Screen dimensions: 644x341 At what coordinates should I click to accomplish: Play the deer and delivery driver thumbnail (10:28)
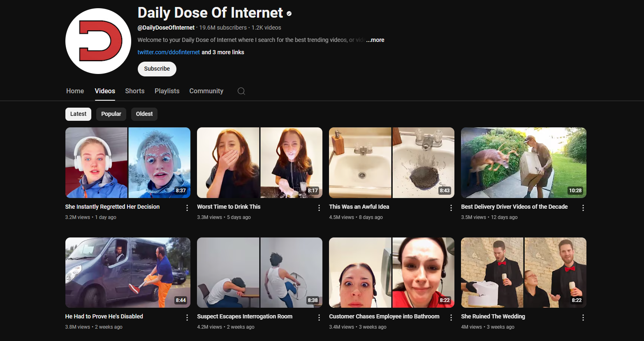pos(524,163)
